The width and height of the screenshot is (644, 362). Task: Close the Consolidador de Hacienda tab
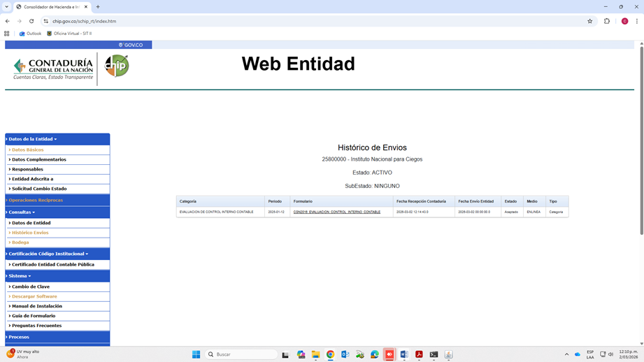coord(86,6)
